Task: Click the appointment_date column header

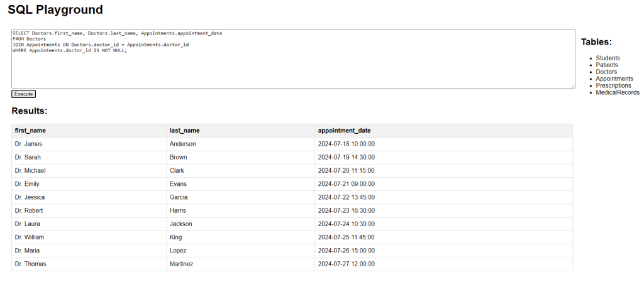Action: (443, 131)
